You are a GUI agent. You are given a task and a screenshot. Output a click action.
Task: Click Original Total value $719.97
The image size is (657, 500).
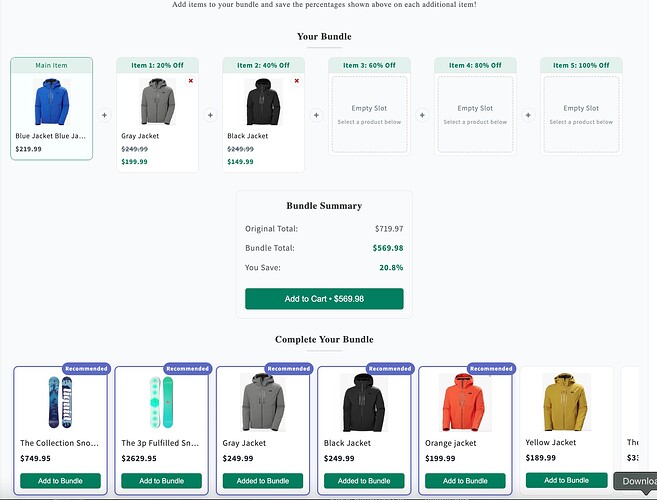click(389, 229)
